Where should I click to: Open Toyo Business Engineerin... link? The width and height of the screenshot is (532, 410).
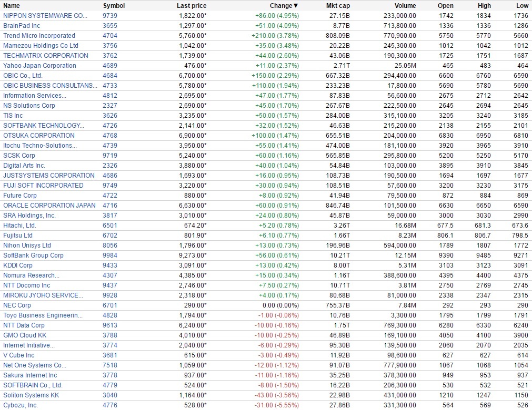click(43, 315)
